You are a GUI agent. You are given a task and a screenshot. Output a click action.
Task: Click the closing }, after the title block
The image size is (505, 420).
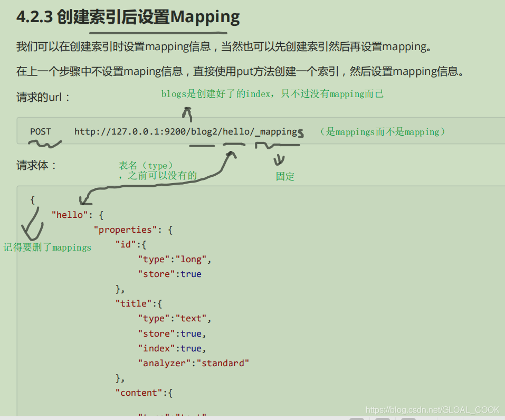[x=120, y=378]
